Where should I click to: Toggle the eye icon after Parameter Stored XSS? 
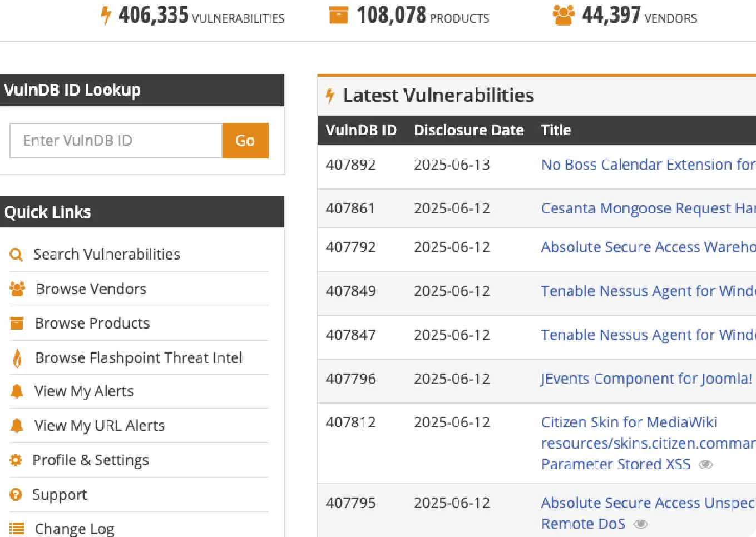click(x=705, y=465)
